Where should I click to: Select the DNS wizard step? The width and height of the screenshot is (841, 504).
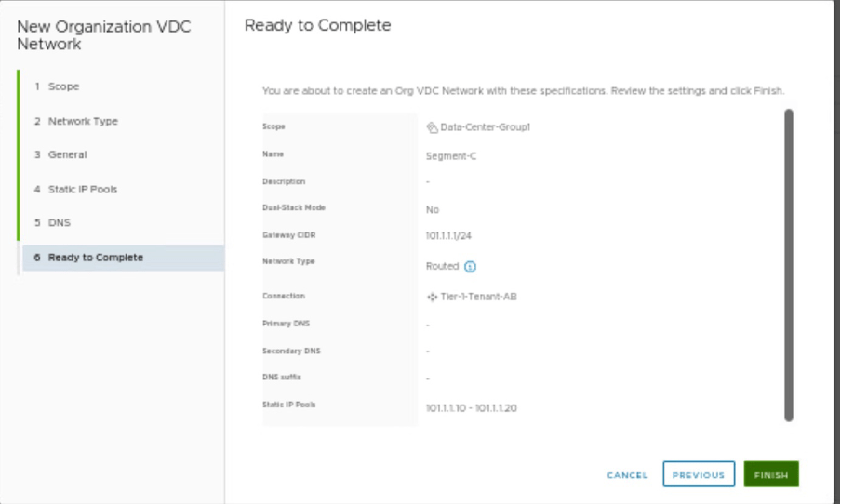(59, 223)
